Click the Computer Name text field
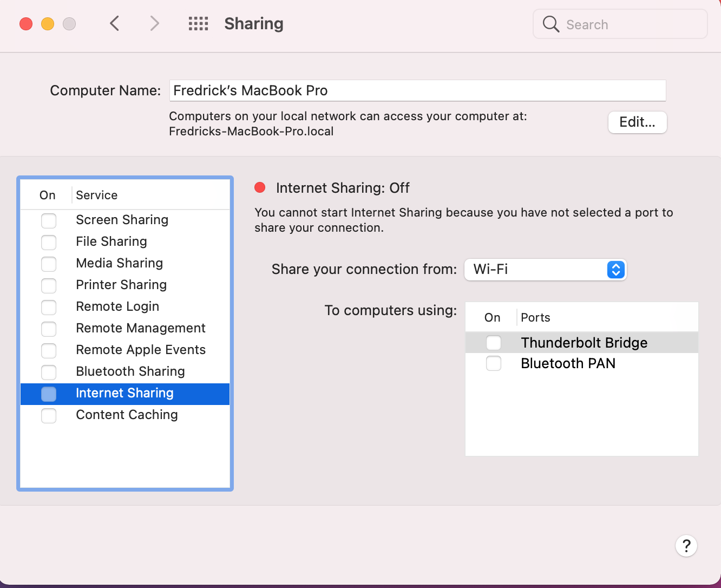Screen dimensions: 721x588 (417, 90)
